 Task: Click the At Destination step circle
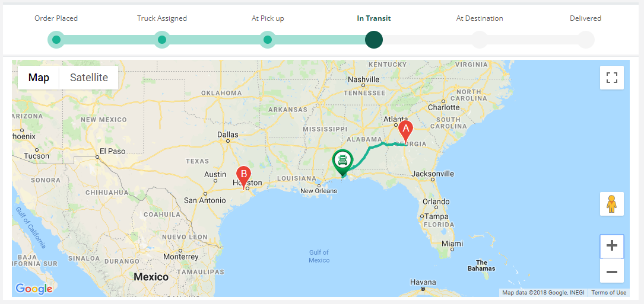point(480,40)
